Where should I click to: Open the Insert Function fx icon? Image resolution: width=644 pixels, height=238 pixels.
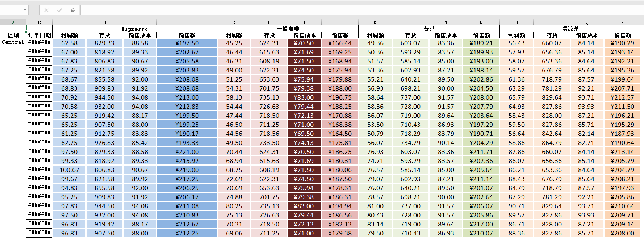pyautogui.click(x=72, y=10)
